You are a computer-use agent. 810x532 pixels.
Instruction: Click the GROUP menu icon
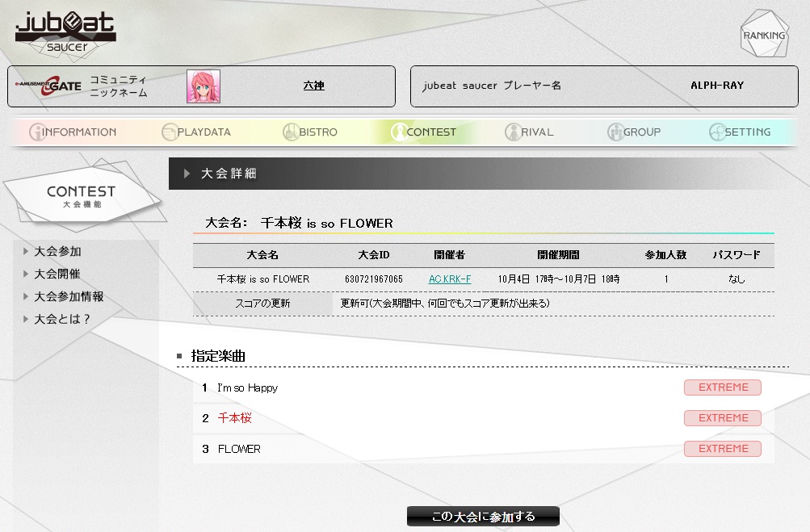click(615, 132)
